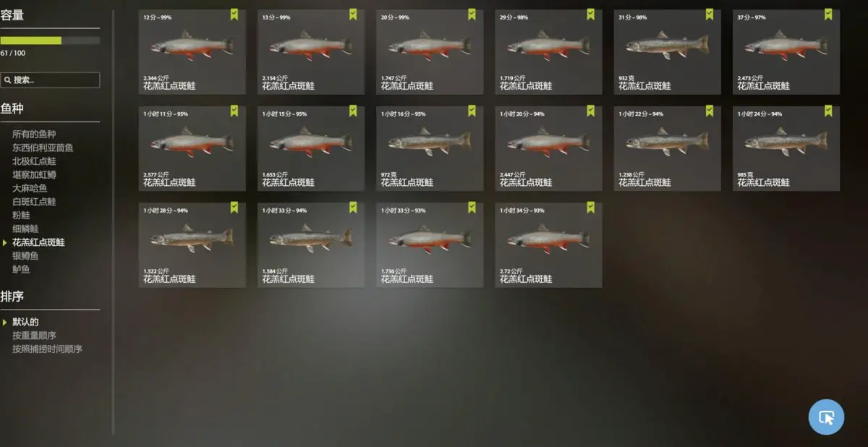Sort by catch time using 按照捕捞时间顺序
The height and width of the screenshot is (447, 868).
[x=47, y=349]
